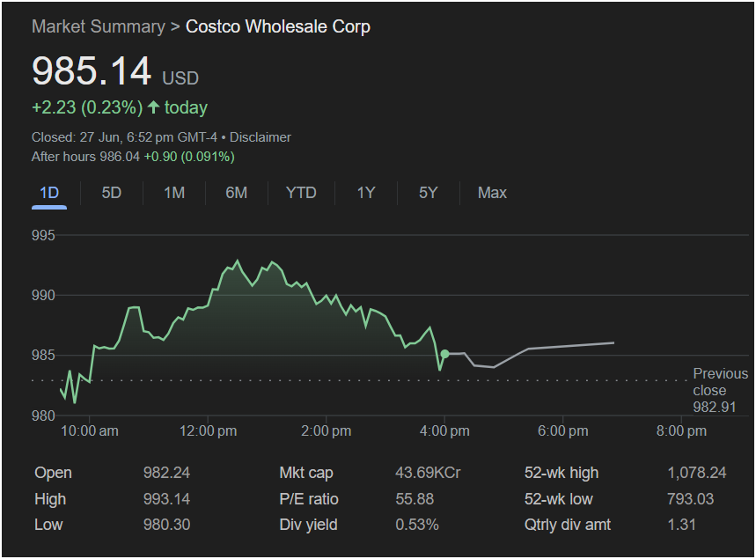The image size is (756, 559).
Task: Click the 6:00 pm axis label
Action: coord(562,431)
